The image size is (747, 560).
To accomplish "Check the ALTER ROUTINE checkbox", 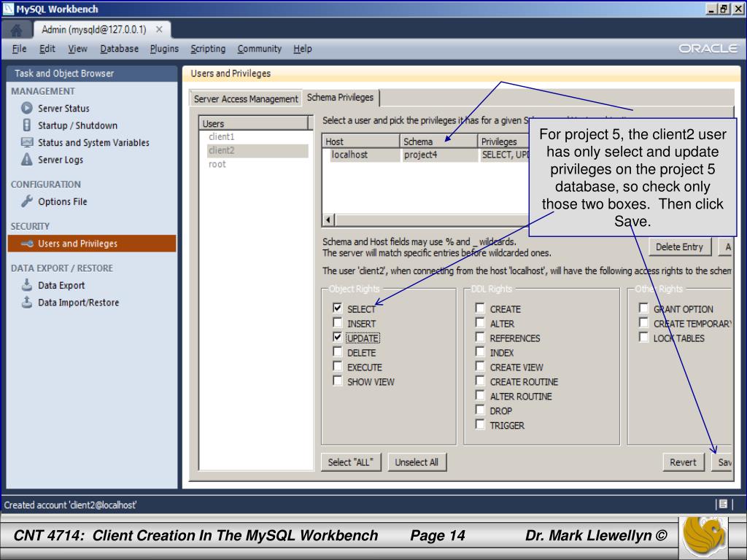I will (480, 395).
